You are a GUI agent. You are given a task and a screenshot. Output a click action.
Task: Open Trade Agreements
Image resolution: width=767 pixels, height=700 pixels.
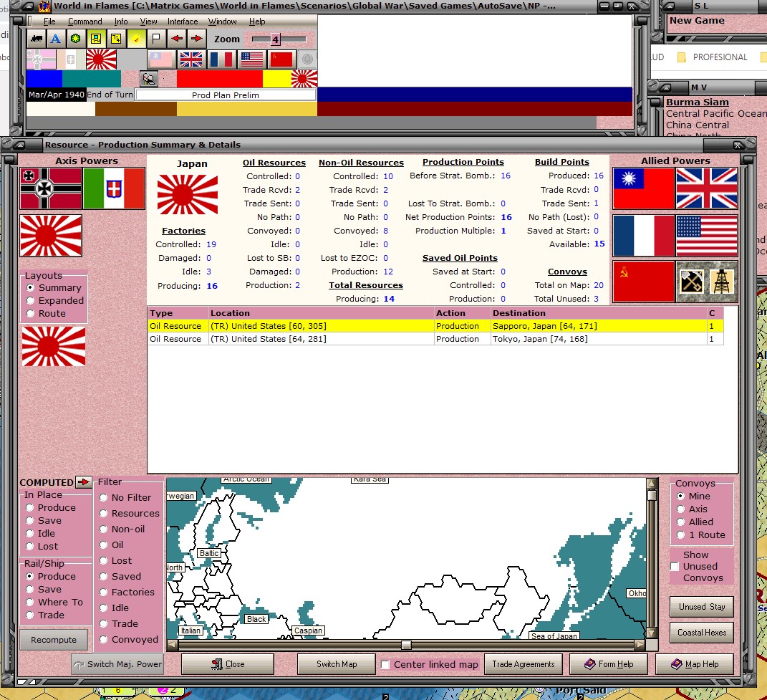click(524, 664)
